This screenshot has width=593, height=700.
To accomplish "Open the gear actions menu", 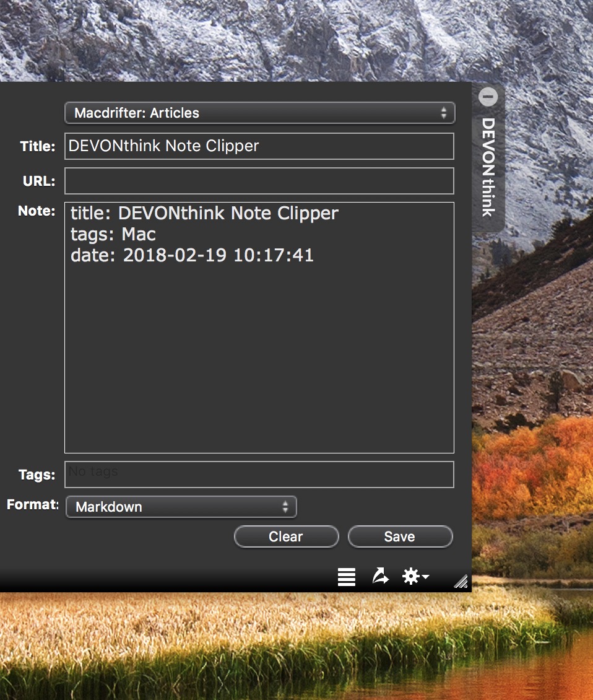I will coord(415,576).
